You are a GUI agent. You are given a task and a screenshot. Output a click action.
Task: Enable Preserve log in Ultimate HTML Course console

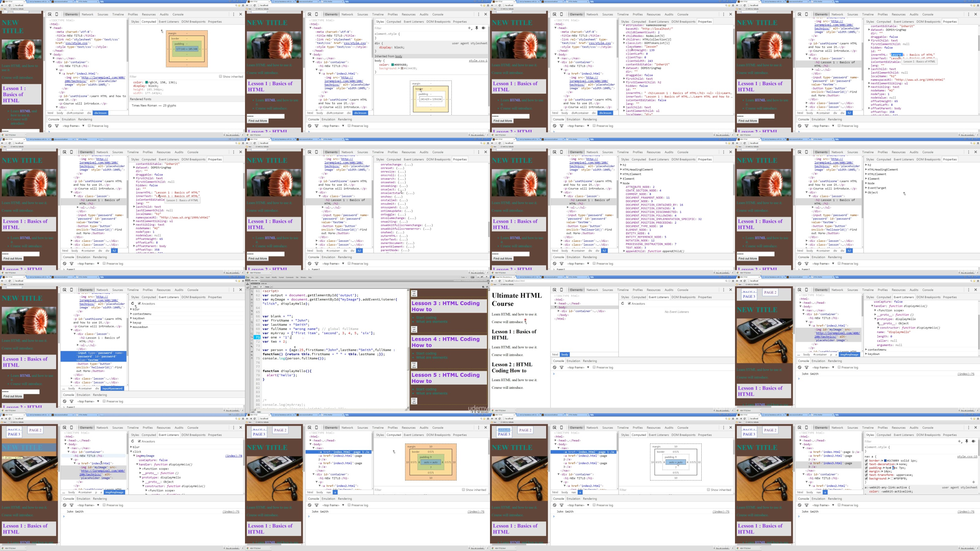coord(594,367)
